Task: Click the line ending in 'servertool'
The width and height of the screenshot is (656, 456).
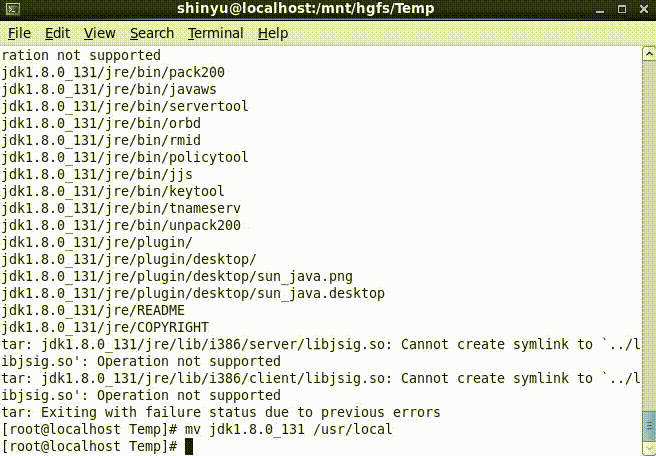Action: click(125, 106)
